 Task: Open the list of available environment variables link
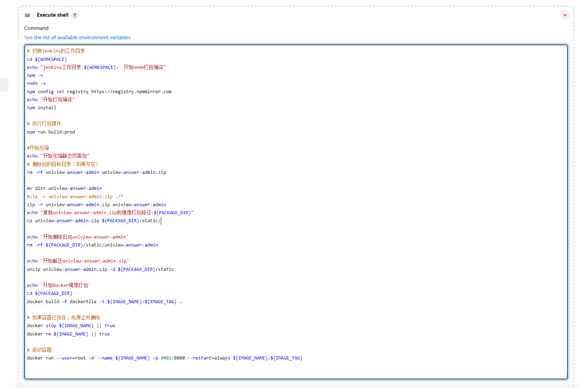[82, 37]
